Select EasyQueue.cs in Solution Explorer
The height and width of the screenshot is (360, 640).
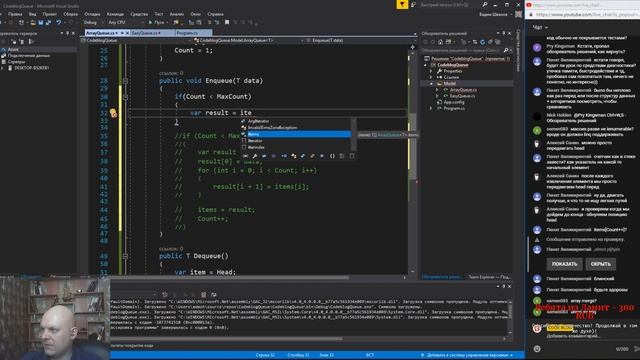[462, 96]
